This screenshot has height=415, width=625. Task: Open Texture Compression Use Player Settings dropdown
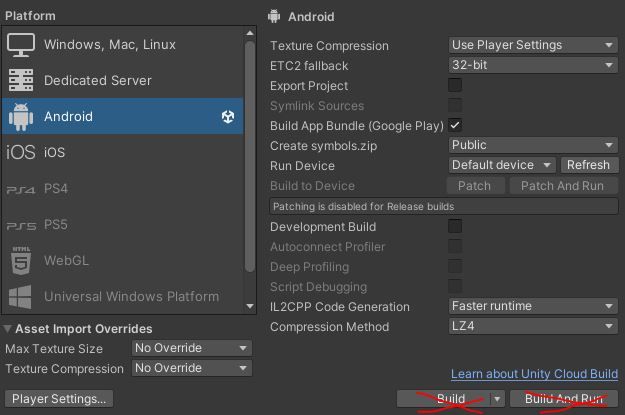[x=533, y=45]
